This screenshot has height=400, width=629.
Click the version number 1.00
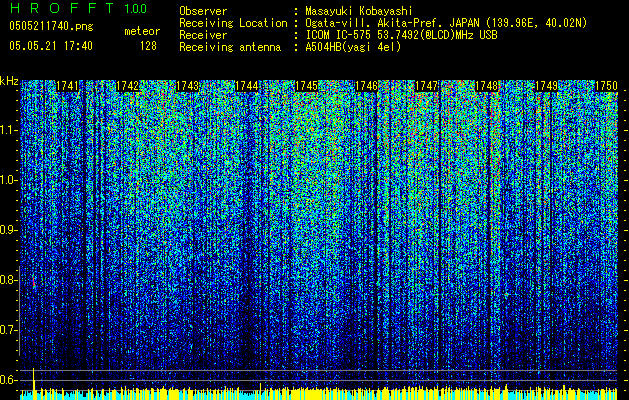pos(136,9)
